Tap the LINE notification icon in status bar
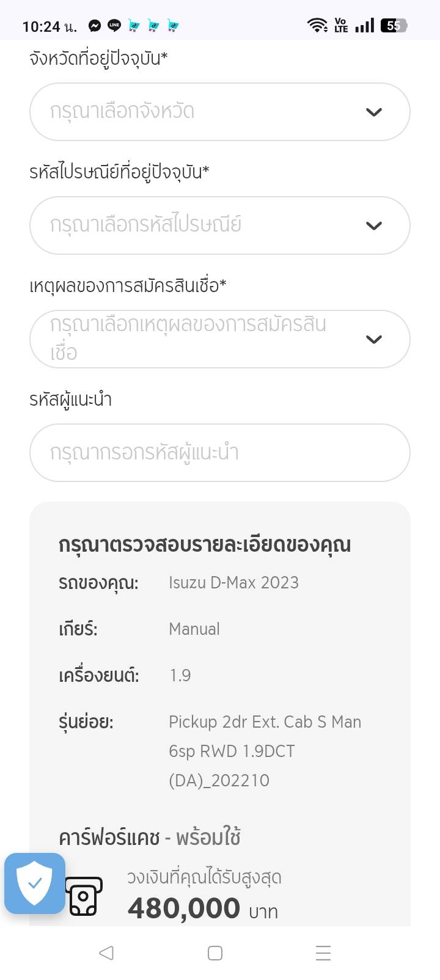The image size is (440, 980). pos(114,26)
